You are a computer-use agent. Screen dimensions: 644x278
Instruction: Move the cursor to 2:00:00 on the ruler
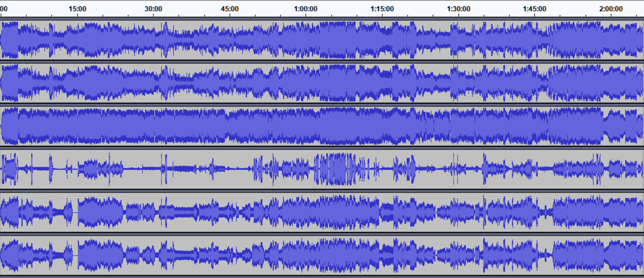click(x=611, y=9)
